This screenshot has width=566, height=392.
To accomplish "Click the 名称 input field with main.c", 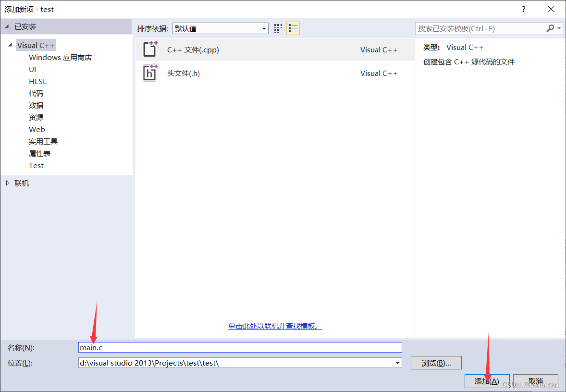I will pos(240,347).
